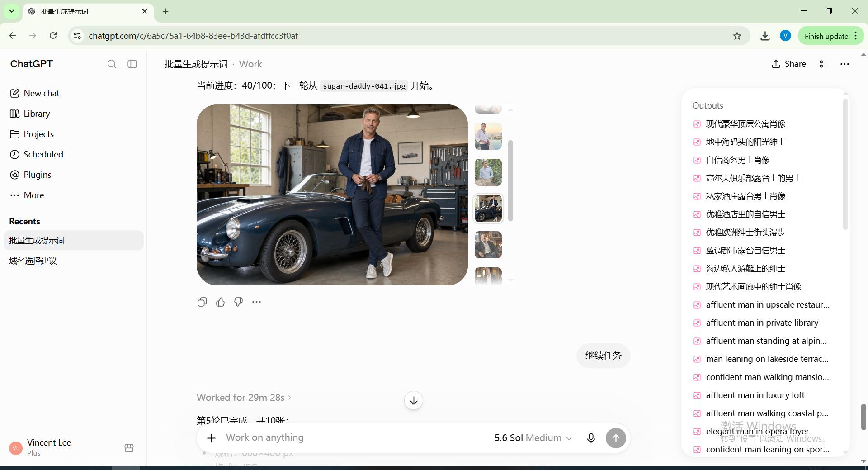Give the response a thumbs down
868x470 pixels.
(x=238, y=302)
